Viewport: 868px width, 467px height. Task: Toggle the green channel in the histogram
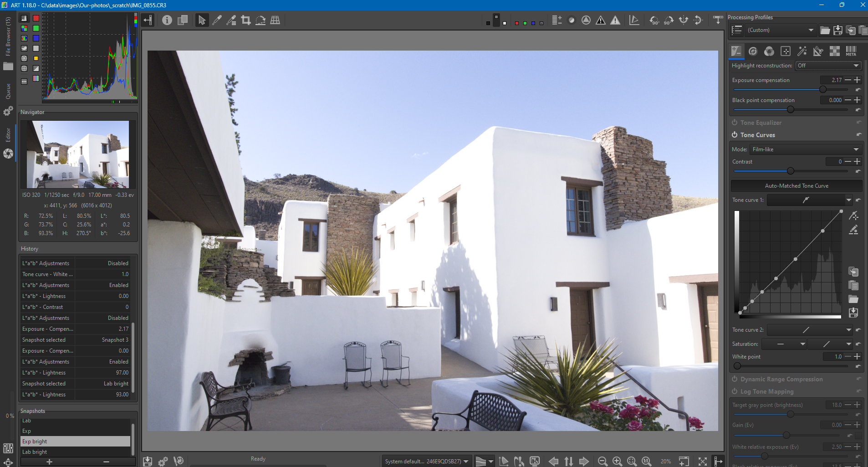(x=36, y=28)
